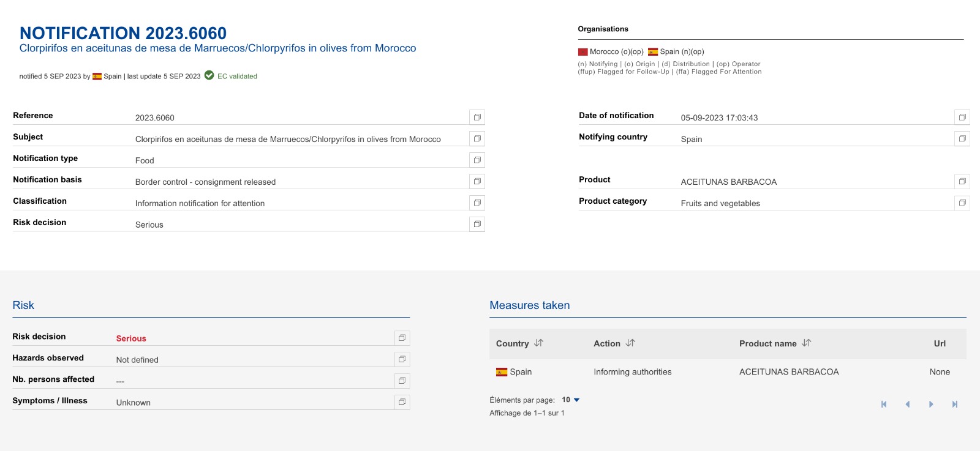Copy the Notification type Food value
980x451 pixels.
477,160
